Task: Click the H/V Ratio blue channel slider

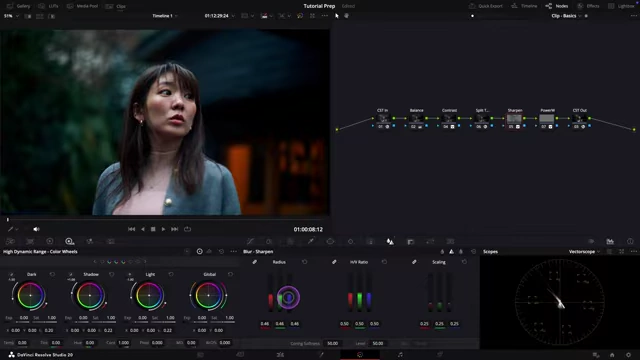Action: [x=369, y=293]
